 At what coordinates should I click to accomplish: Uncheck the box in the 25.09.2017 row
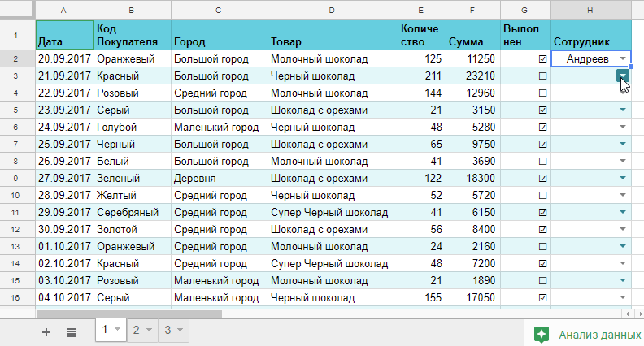(x=542, y=144)
